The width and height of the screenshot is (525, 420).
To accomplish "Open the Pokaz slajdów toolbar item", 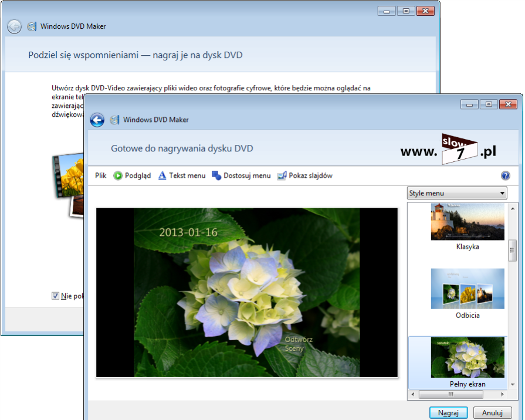I will tap(304, 175).
